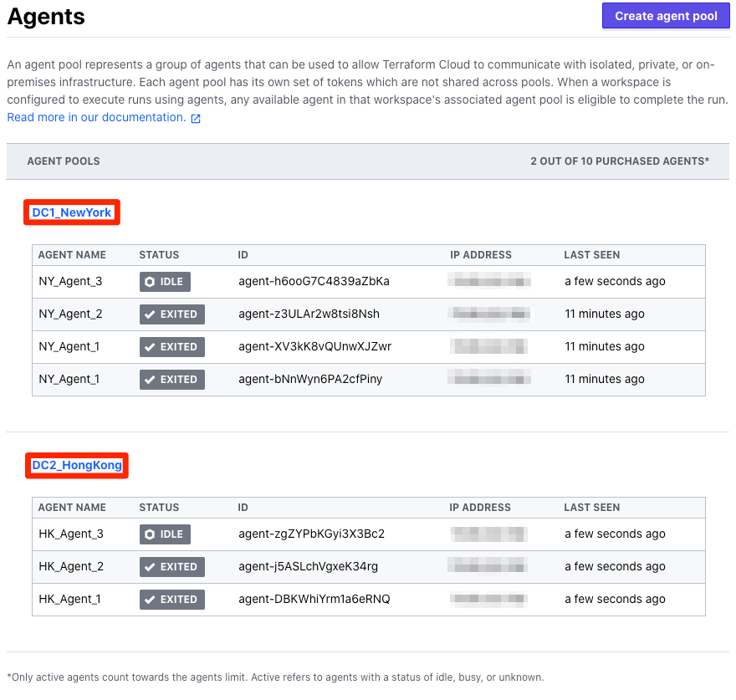Select the NY_Agent_3 agent name
Image resolution: width=736 pixels, height=700 pixels.
(70, 282)
